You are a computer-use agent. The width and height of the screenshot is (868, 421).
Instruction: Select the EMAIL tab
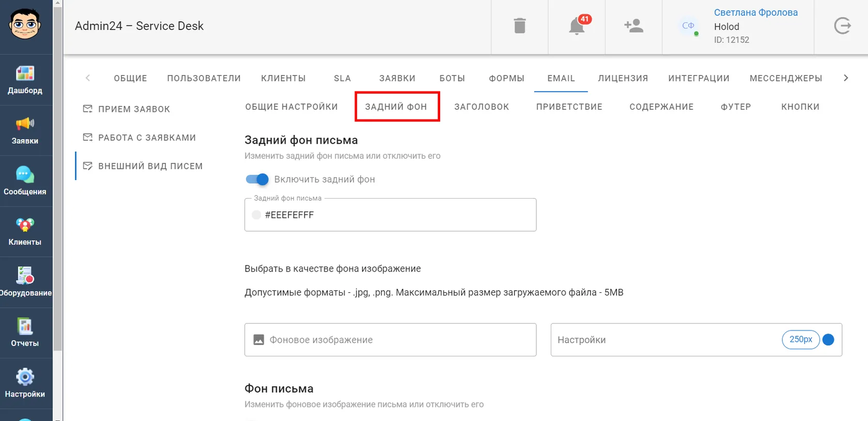pyautogui.click(x=561, y=78)
